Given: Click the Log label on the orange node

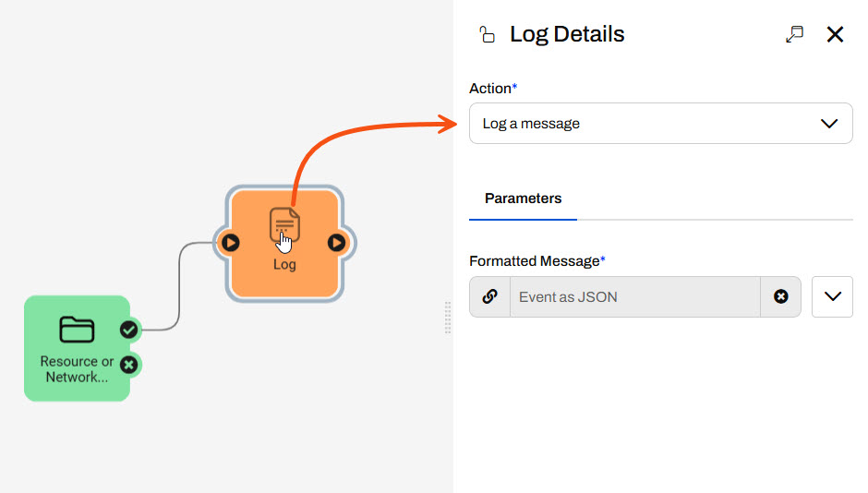Looking at the screenshot, I should tap(284, 265).
